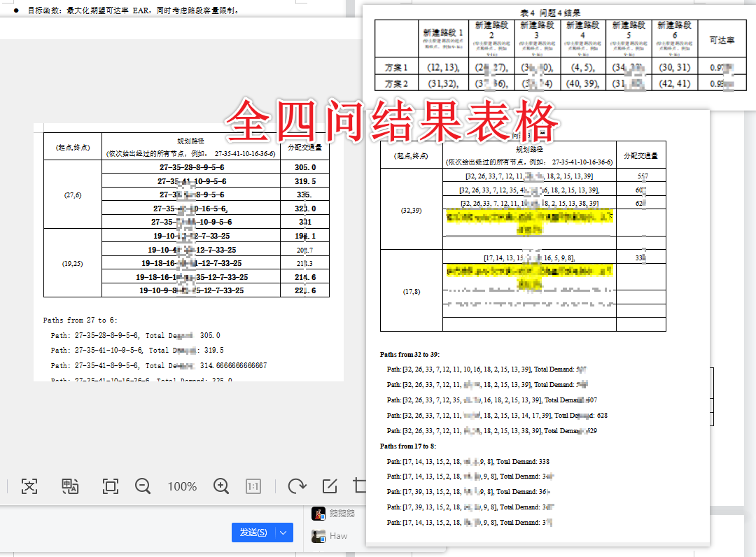Screen dimensions: 756x557
Task: Click 'Paths from 27 to 6:' heading
Action: (x=80, y=320)
